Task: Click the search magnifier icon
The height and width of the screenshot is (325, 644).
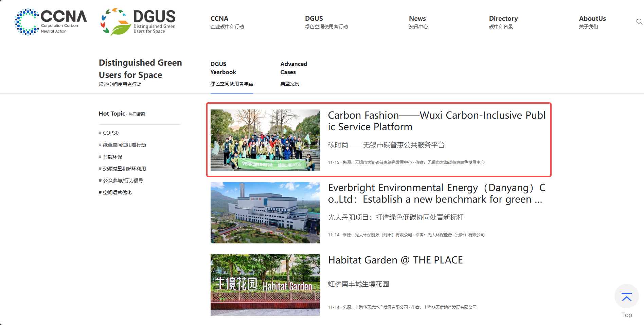Action: click(639, 22)
